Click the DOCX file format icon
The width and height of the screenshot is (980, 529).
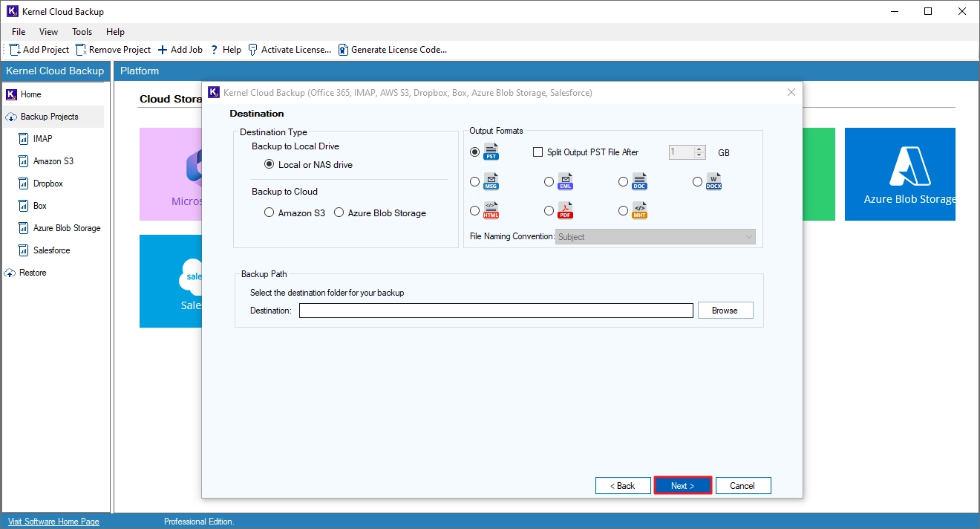(x=713, y=181)
